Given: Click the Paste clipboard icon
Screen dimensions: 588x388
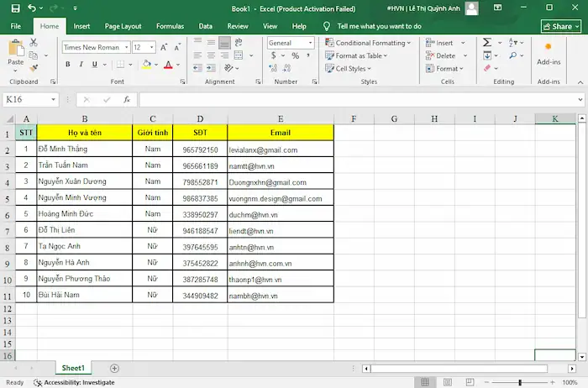Looking at the screenshot, I should point(15,50).
